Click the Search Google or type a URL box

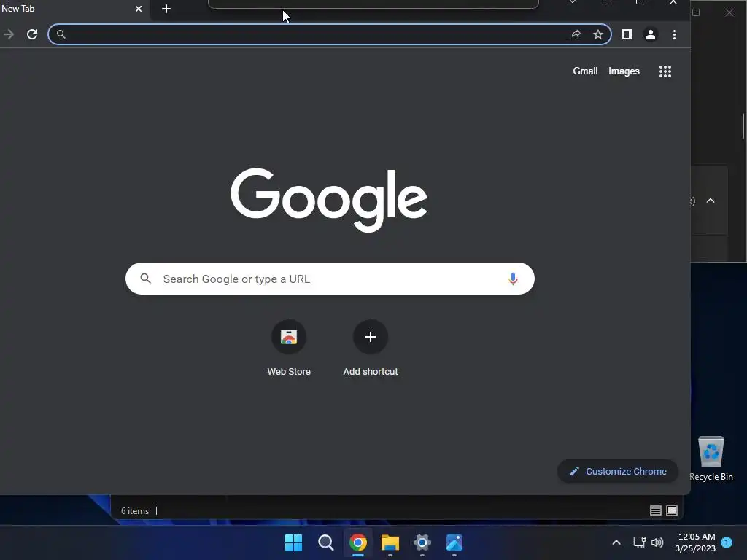(x=330, y=279)
